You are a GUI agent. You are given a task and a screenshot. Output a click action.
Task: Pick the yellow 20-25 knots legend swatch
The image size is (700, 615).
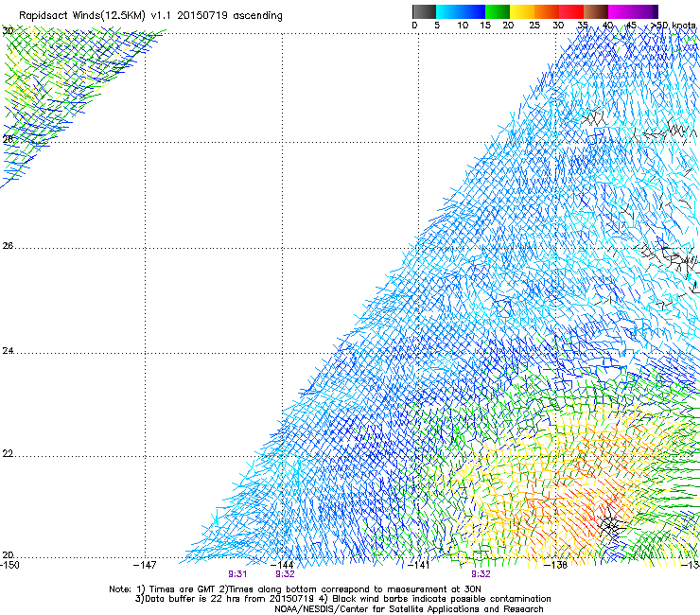[522, 11]
